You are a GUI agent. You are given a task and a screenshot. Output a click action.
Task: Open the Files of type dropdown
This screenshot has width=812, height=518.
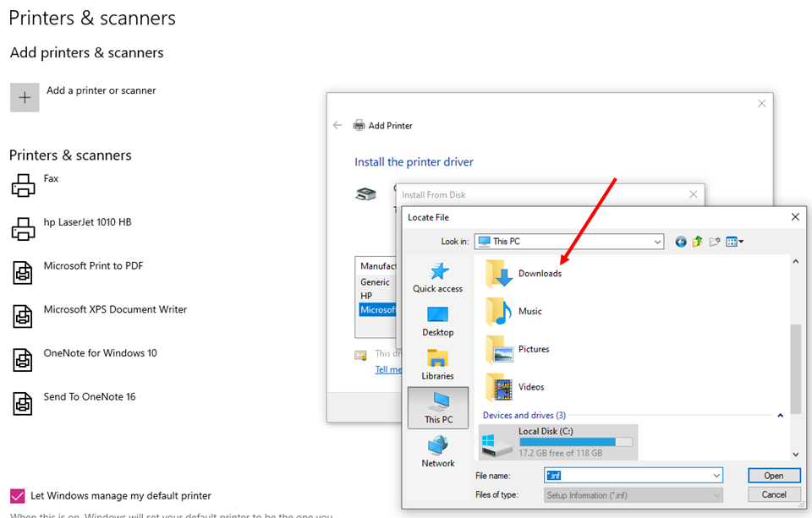point(634,495)
